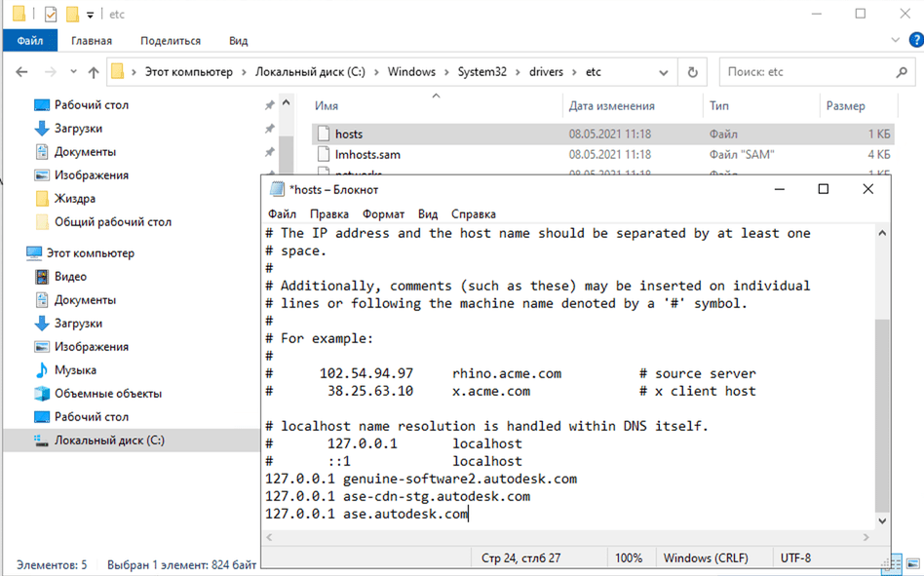Click scroll-up arrow of navigation pane
This screenshot has height=576, width=924.
286,103
